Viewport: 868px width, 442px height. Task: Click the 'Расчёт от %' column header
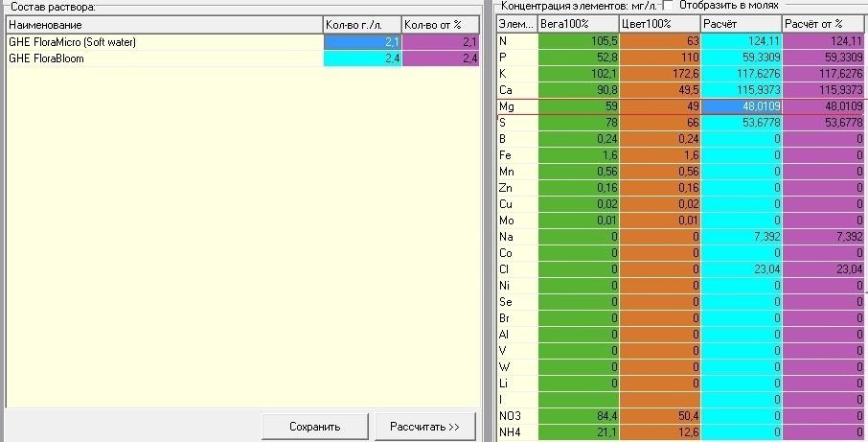(824, 24)
